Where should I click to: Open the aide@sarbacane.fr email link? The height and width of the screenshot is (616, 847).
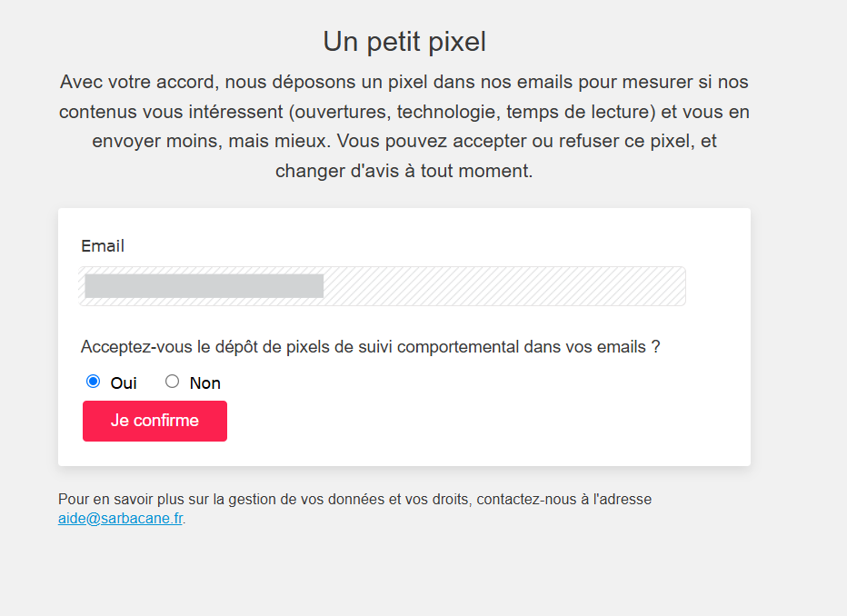[121, 518]
